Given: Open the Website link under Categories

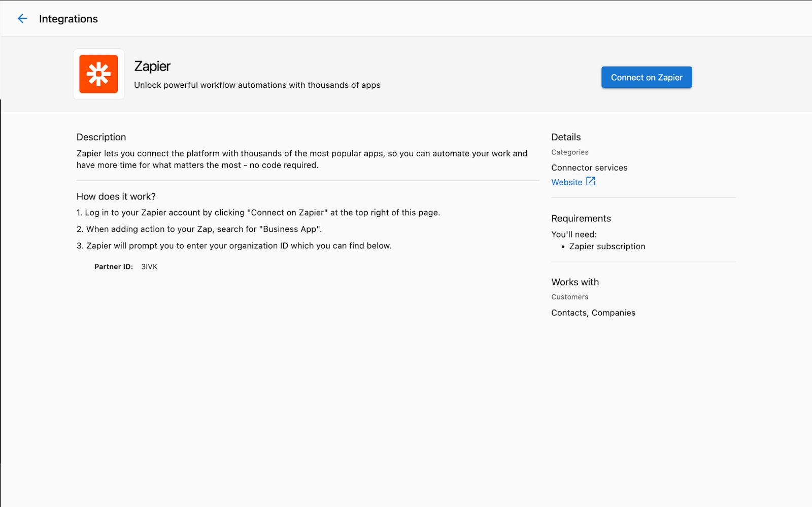Looking at the screenshot, I should (x=567, y=182).
